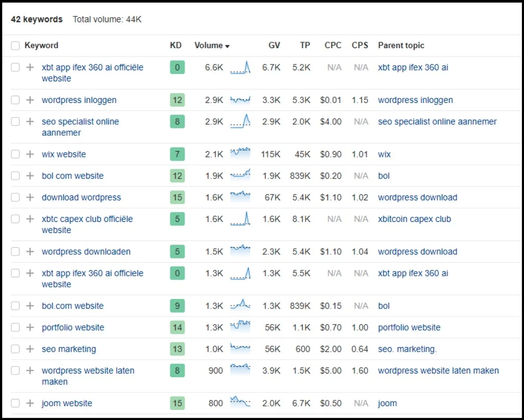Click the GV column header
This screenshot has height=420, width=524.
[274, 45]
